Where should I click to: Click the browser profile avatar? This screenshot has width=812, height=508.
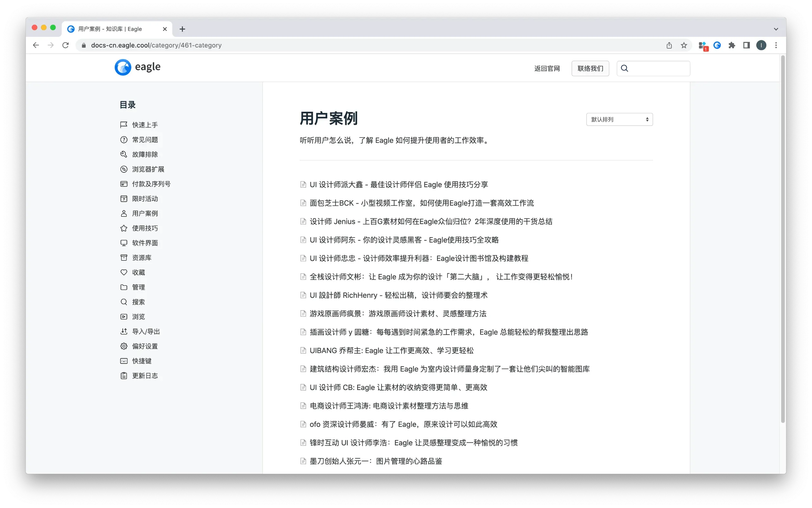coord(761,45)
